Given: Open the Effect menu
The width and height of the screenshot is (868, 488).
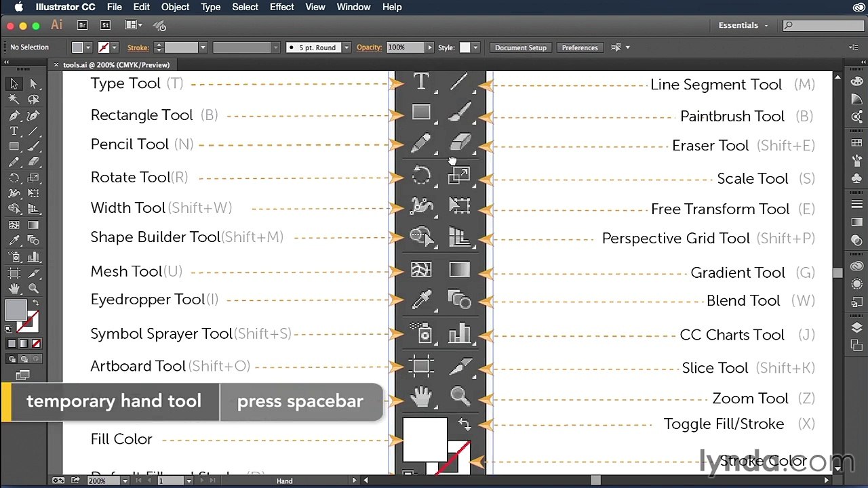Looking at the screenshot, I should click(281, 7).
